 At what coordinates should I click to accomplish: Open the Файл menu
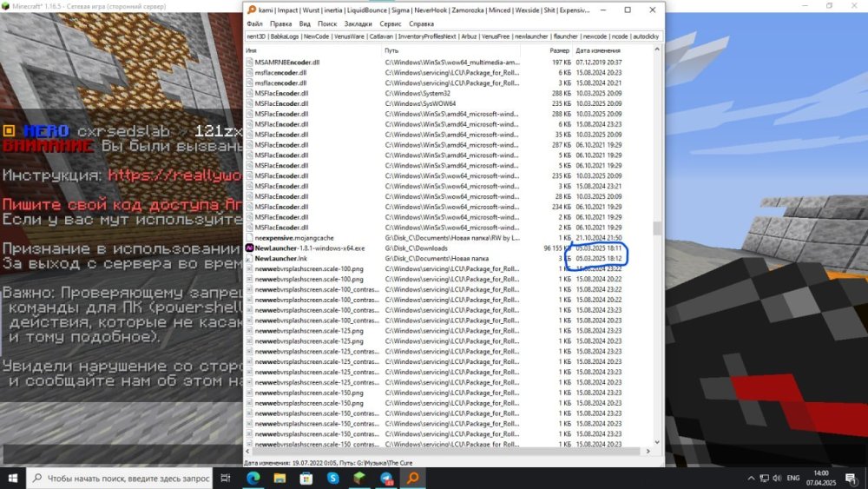[x=254, y=23]
